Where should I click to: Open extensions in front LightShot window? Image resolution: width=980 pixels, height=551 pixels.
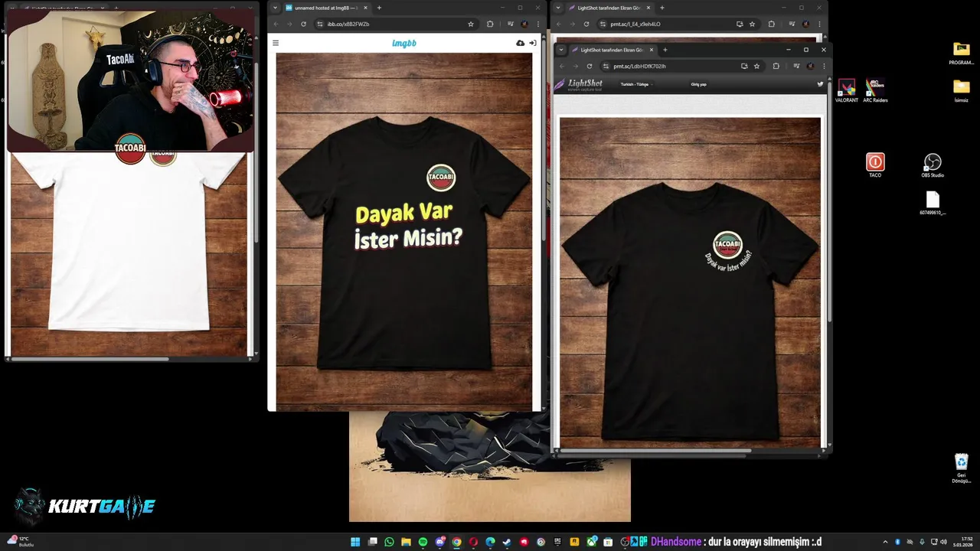[776, 66]
